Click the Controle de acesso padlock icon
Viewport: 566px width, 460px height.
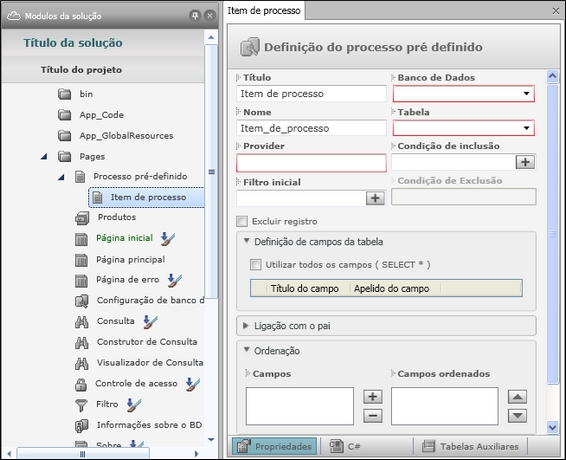click(81, 384)
